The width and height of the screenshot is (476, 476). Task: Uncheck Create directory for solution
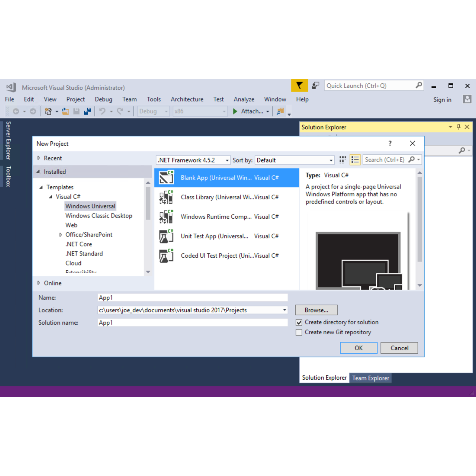tap(299, 322)
